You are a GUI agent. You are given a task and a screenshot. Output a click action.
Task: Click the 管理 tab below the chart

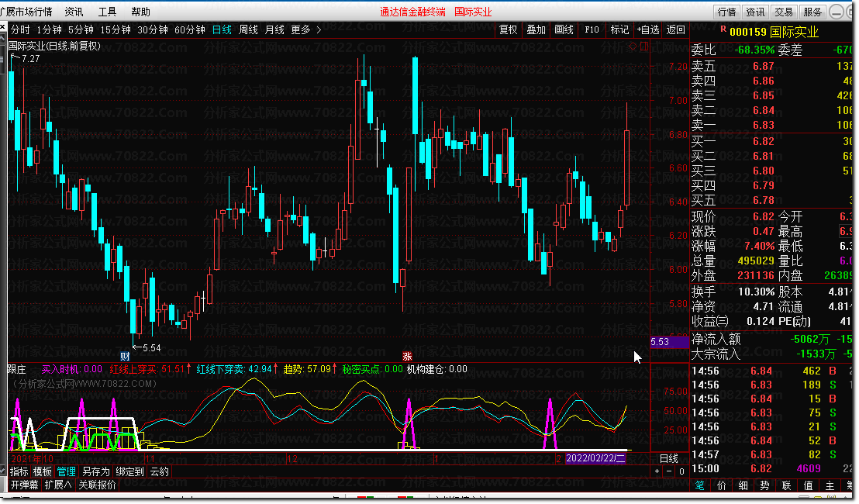point(67,471)
